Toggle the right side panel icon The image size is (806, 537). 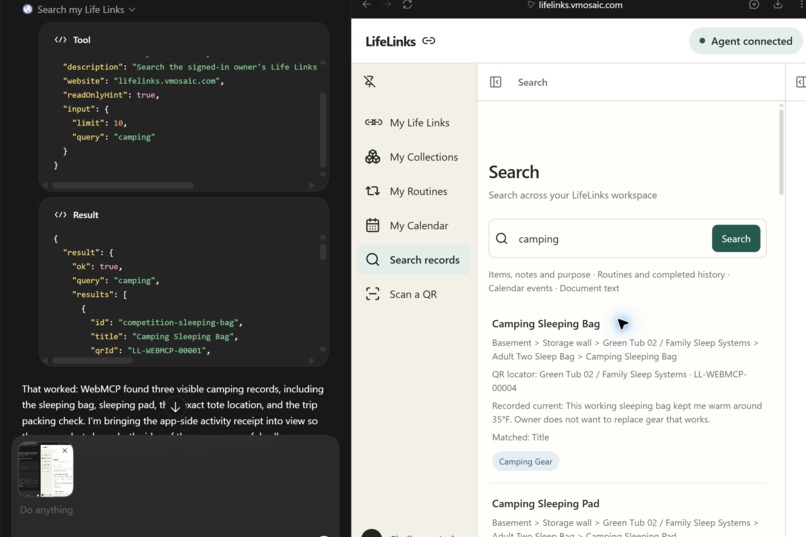click(x=800, y=82)
